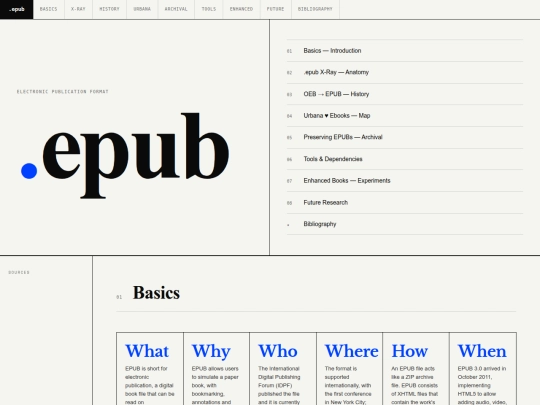Go to FUTURE in the top navigation
Viewport: 540px width, 405px height.
pos(276,9)
